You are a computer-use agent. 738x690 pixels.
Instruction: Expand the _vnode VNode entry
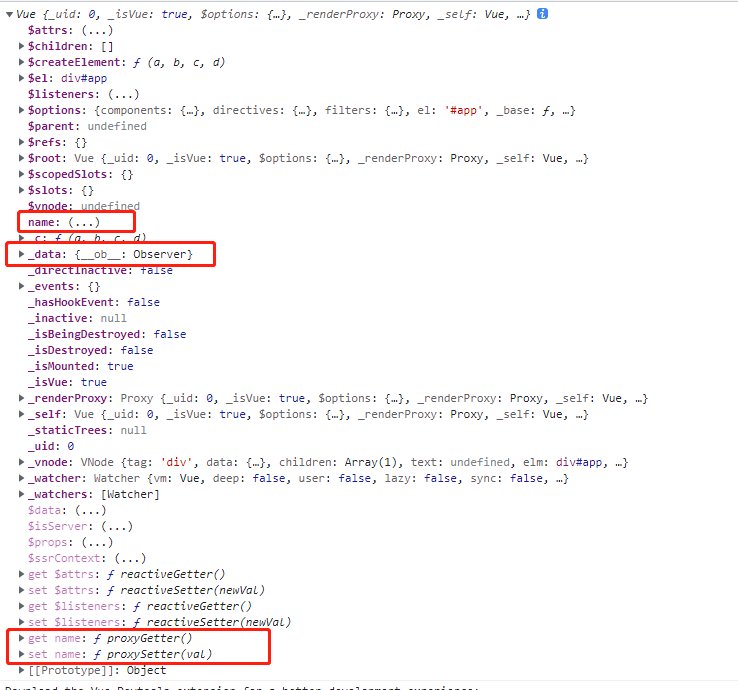tap(22, 462)
